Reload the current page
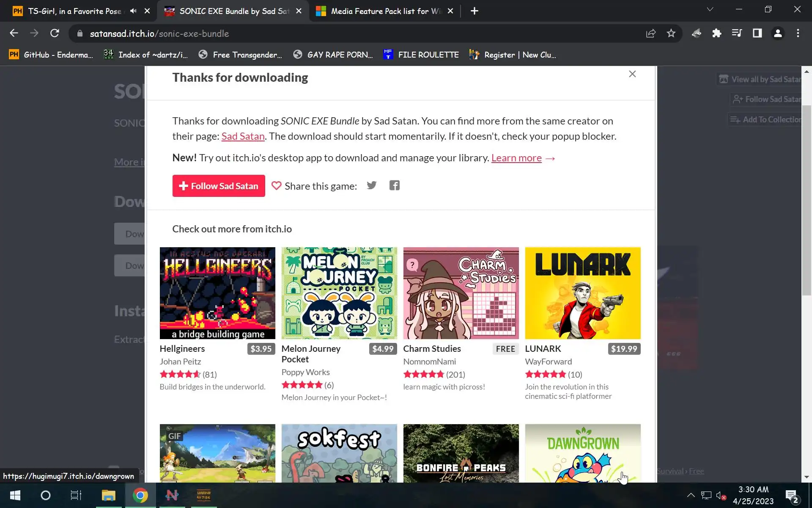This screenshot has height=508, width=812. [55, 33]
